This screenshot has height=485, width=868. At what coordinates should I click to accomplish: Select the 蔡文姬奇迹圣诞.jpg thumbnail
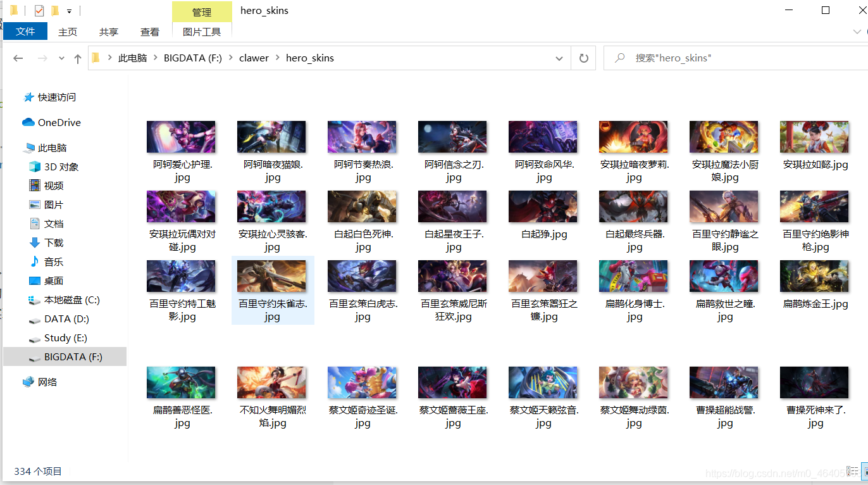point(362,382)
